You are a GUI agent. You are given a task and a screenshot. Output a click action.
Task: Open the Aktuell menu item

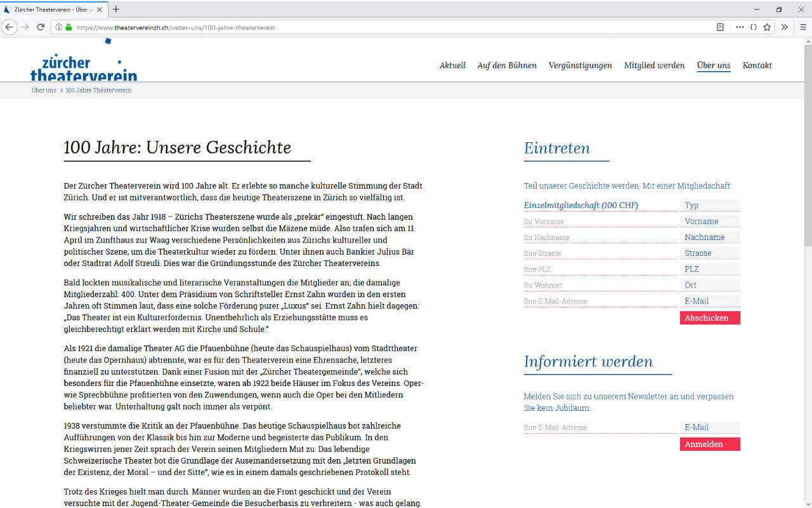pyautogui.click(x=452, y=65)
